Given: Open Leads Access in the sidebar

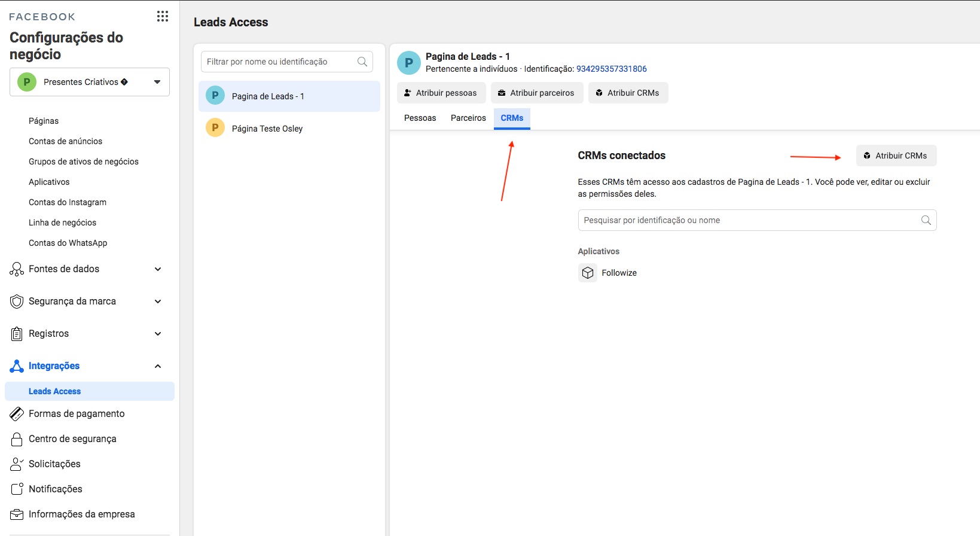Looking at the screenshot, I should point(90,391).
